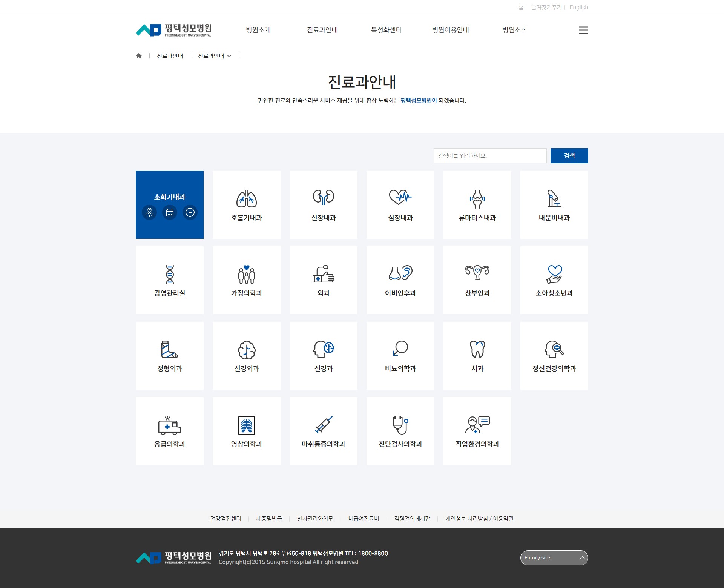The image size is (724, 588).
Task: Open the 제증명발급 footer link
Action: coord(269,519)
